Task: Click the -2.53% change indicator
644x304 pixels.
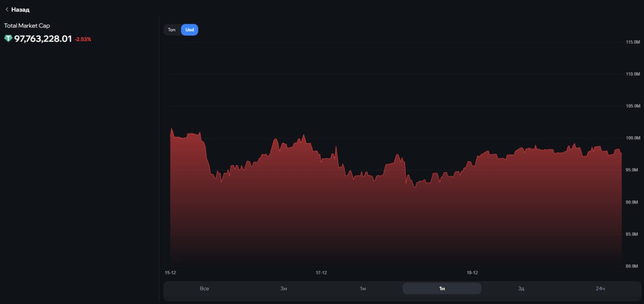Action: (x=83, y=39)
